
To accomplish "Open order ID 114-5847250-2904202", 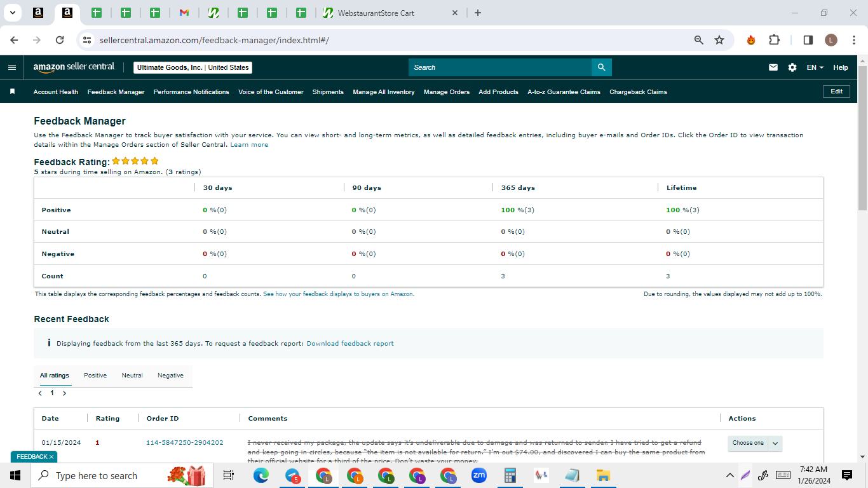I will [184, 443].
